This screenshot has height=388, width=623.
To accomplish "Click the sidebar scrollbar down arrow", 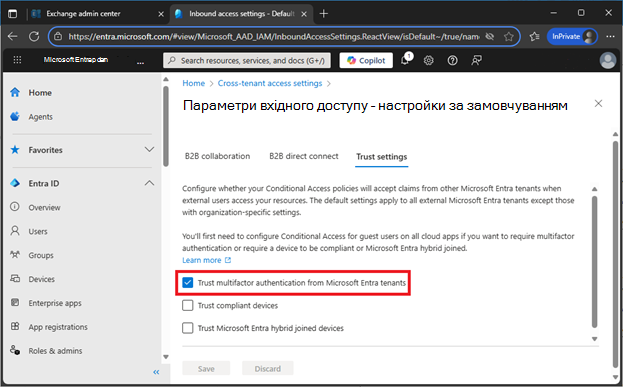I will (166, 357).
